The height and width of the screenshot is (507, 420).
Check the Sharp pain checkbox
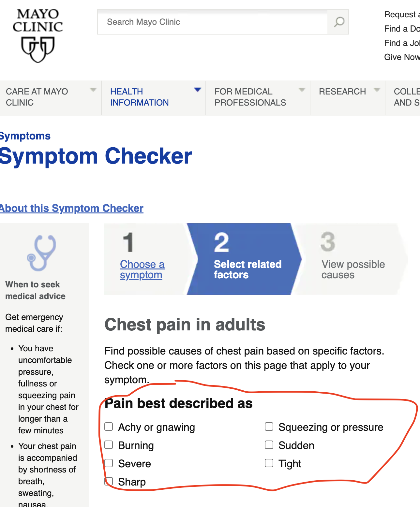pyautogui.click(x=109, y=481)
